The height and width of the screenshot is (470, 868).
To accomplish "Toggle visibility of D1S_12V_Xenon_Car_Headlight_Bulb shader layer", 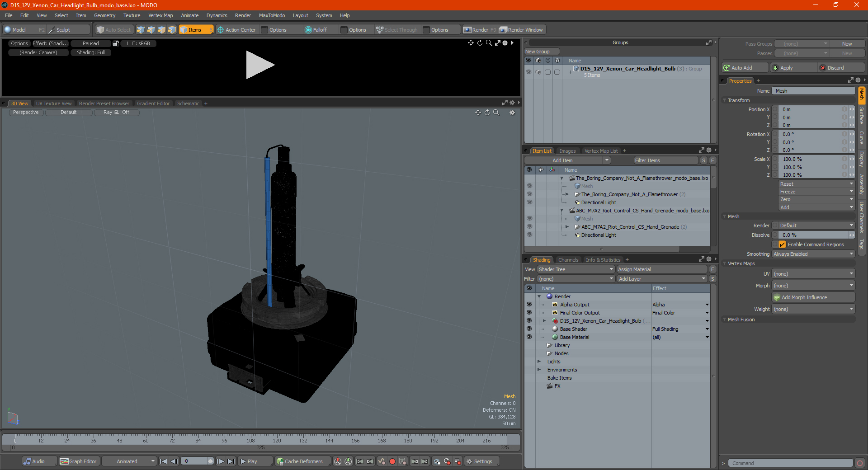I will click(529, 321).
